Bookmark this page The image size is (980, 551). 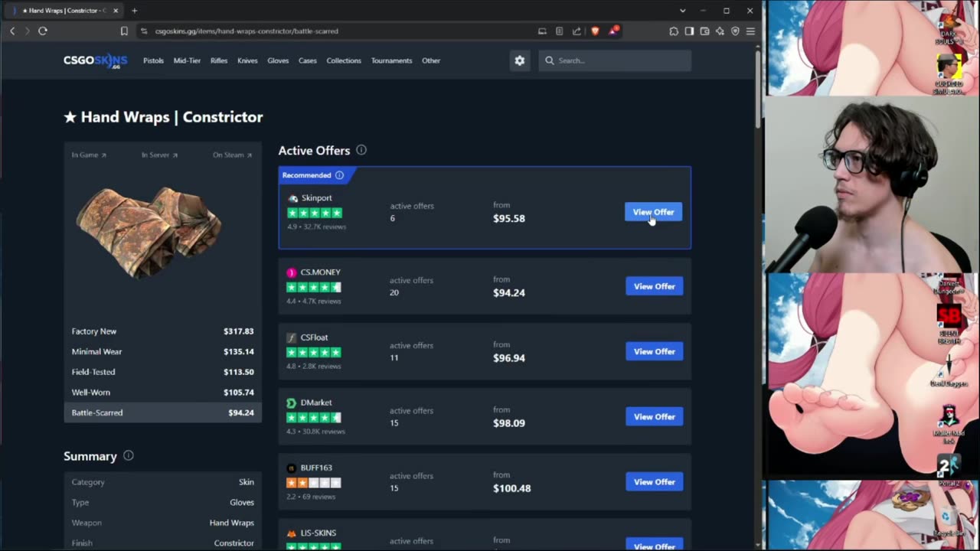click(x=124, y=31)
